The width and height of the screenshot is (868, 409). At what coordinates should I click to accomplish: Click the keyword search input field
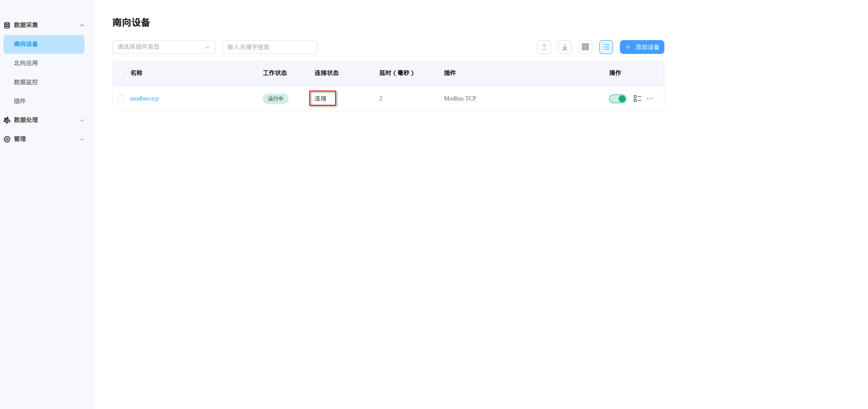(270, 47)
